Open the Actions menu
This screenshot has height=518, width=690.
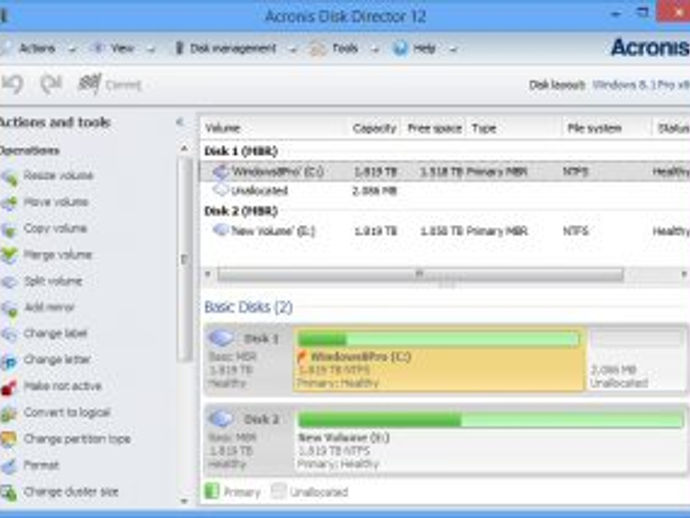pos(37,48)
